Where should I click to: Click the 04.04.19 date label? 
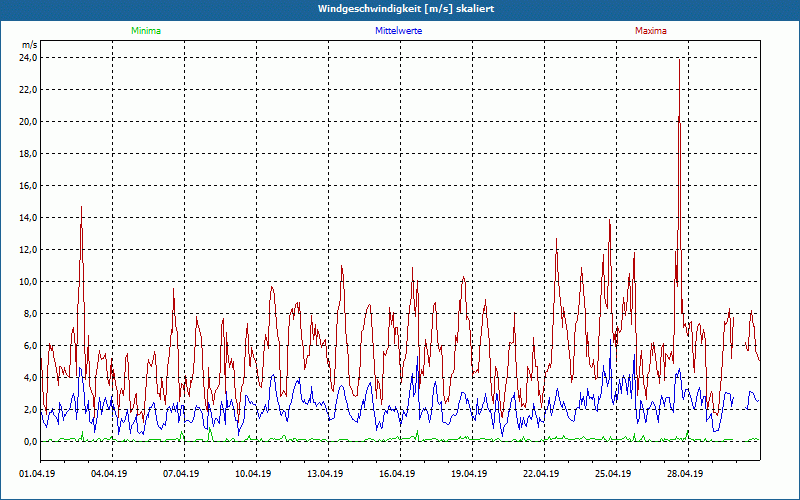click(109, 473)
